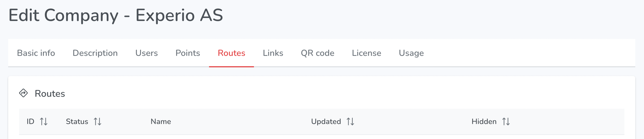Sort routes by ID using arrows icon
Viewport: 644px width, 139px height.
point(44,122)
